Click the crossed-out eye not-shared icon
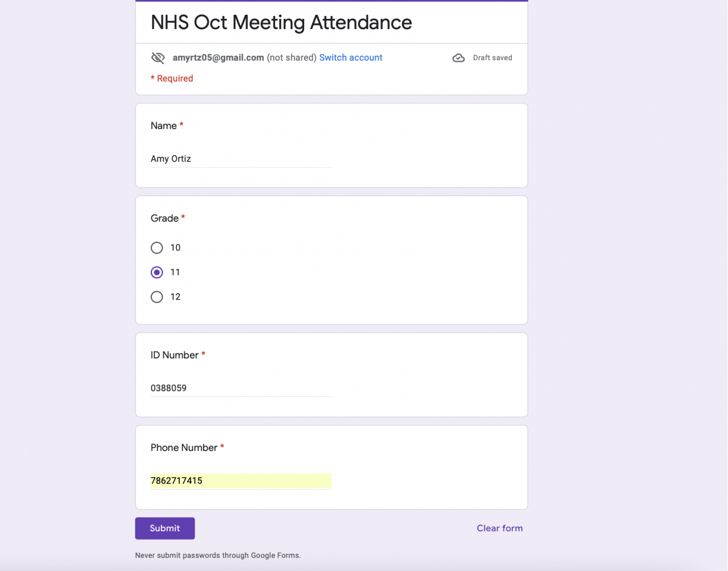The width and height of the screenshot is (728, 571). [158, 57]
